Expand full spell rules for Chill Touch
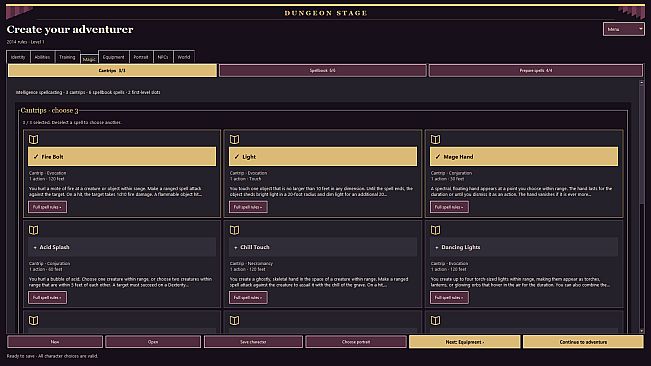This screenshot has width=651, height=366. pos(248,298)
